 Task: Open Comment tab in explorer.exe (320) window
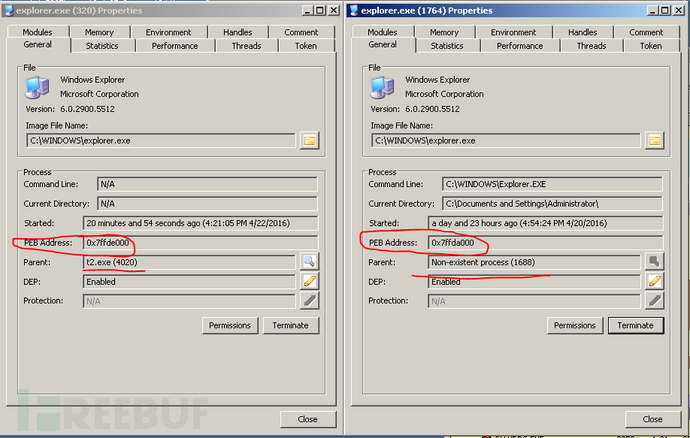[301, 32]
